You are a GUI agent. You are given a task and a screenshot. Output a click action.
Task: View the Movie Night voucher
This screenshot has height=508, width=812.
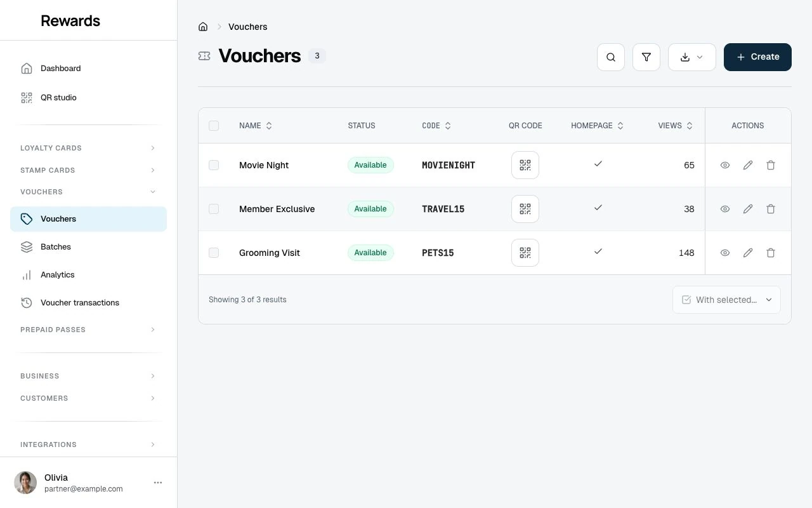tap(725, 165)
